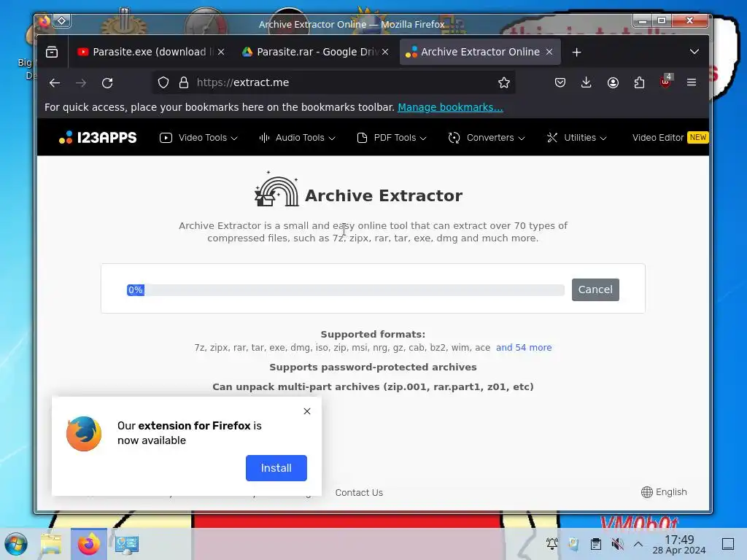Click the Firefox taskbar icon
The height and width of the screenshot is (560, 747).
pyautogui.click(x=88, y=544)
